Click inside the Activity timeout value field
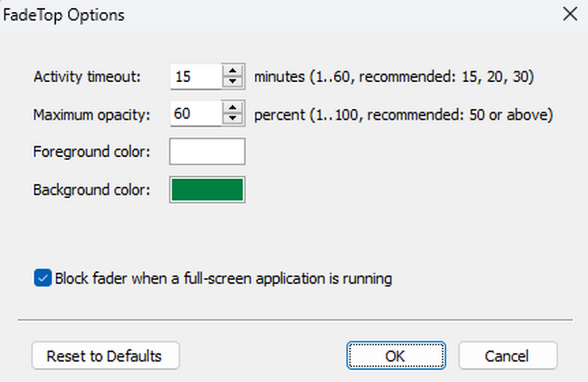588x382 pixels. pyautogui.click(x=196, y=77)
